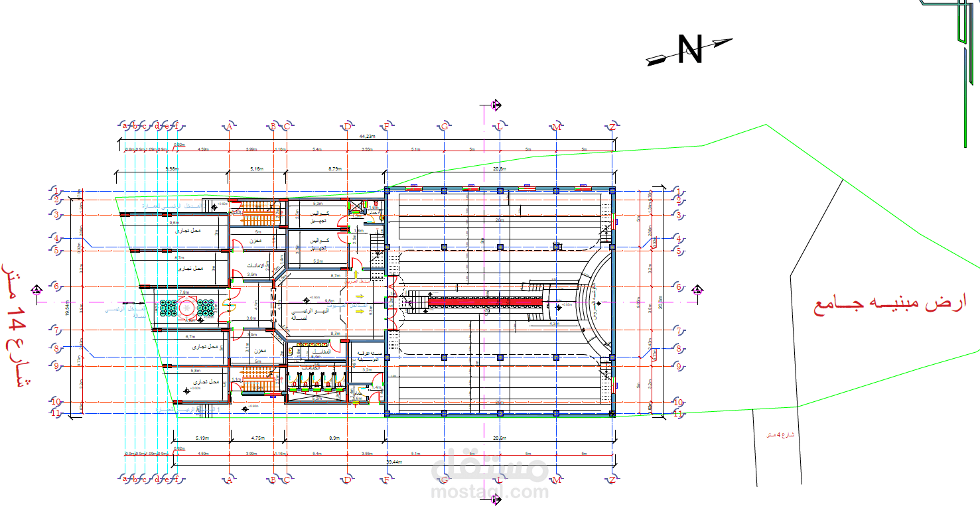Click the المغاسل washroom label
This screenshot has width=980, height=512.
(320, 350)
